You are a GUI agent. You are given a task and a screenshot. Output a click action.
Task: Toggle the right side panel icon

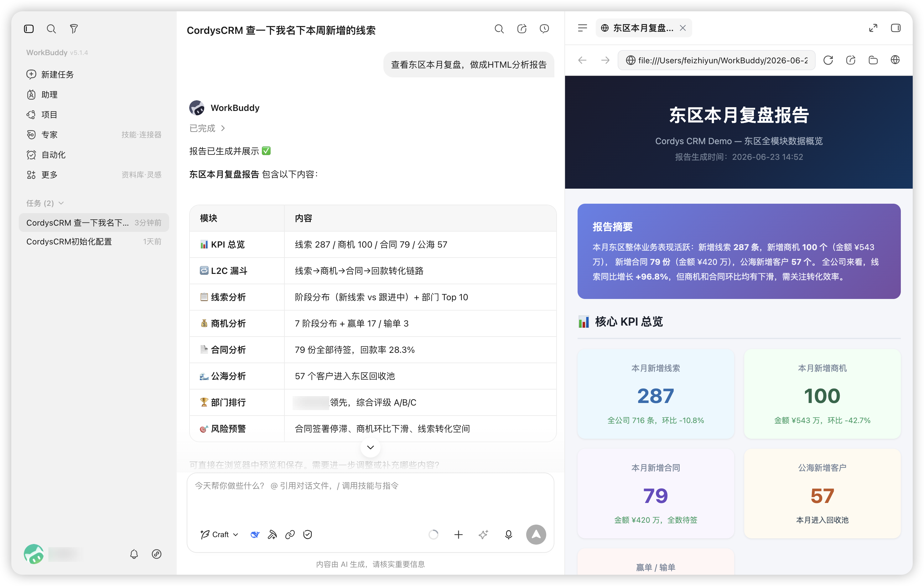[895, 28]
